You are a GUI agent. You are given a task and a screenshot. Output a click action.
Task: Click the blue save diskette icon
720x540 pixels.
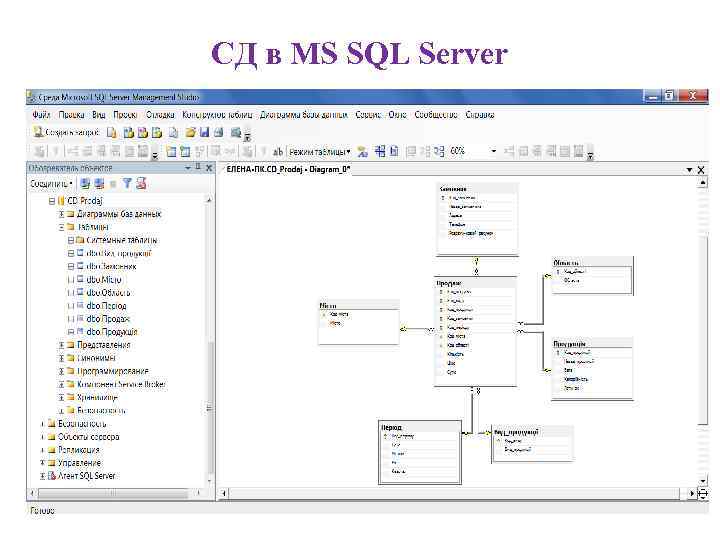[x=204, y=133]
